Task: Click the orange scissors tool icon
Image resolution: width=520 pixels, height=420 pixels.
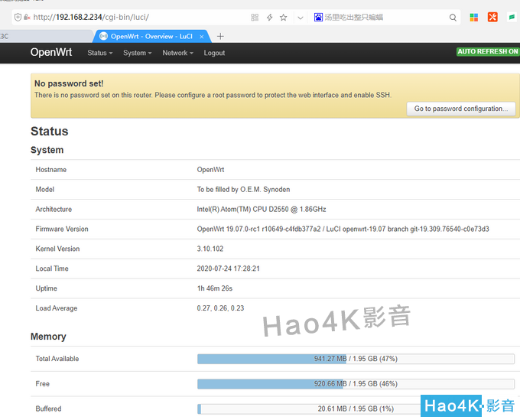Action: (492, 18)
